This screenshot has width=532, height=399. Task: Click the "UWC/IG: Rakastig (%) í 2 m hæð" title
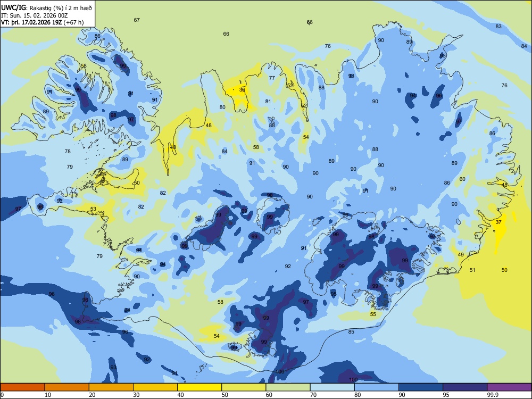click(x=46, y=7)
